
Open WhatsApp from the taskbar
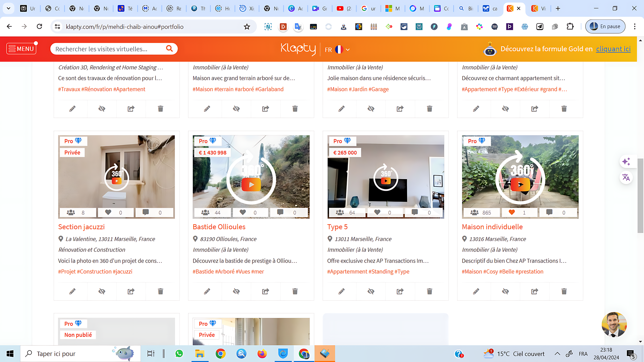click(x=179, y=354)
